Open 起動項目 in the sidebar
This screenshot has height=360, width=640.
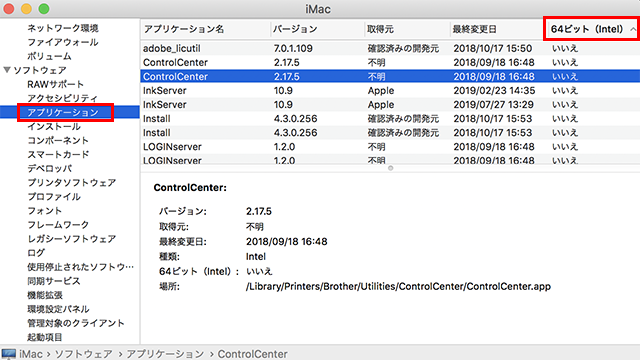coord(45,337)
